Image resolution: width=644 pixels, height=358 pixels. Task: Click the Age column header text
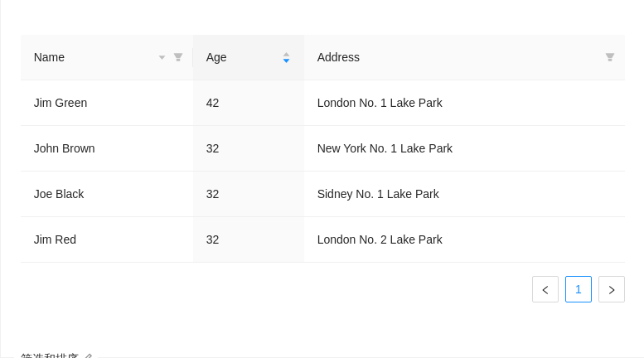pyautogui.click(x=216, y=57)
